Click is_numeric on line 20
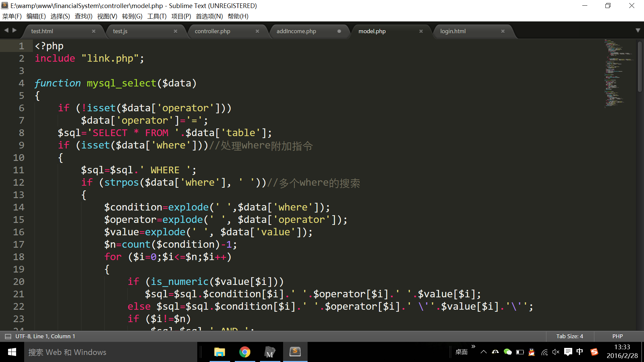Image resolution: width=644 pixels, height=362 pixels. click(179, 282)
